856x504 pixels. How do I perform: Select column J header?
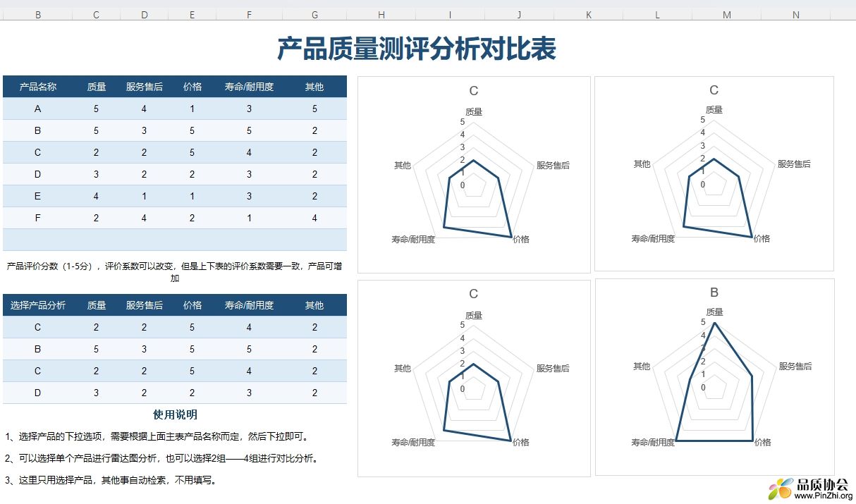(519, 15)
